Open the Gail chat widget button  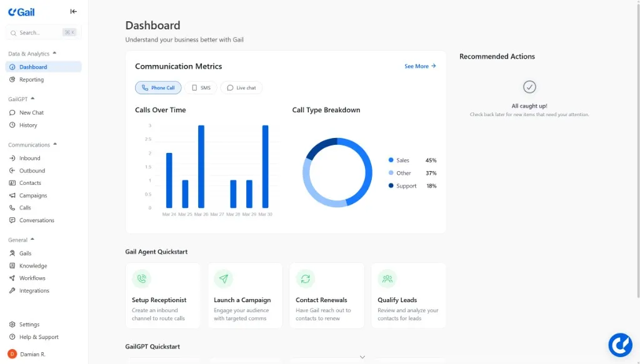(621, 345)
